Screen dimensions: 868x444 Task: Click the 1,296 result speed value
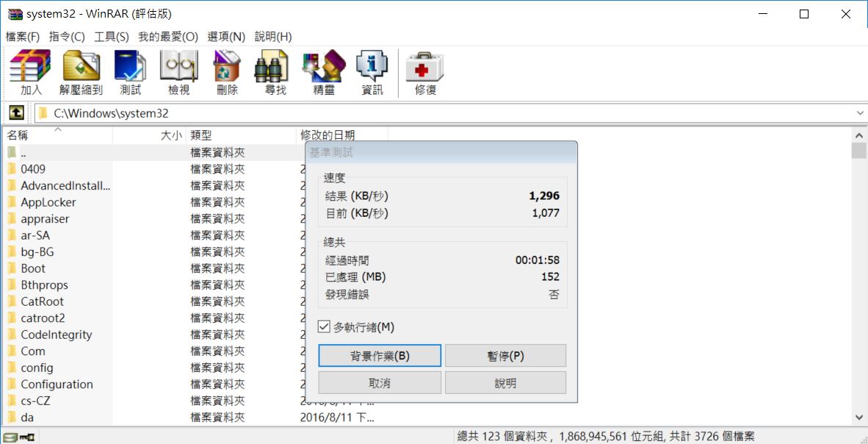pos(544,196)
